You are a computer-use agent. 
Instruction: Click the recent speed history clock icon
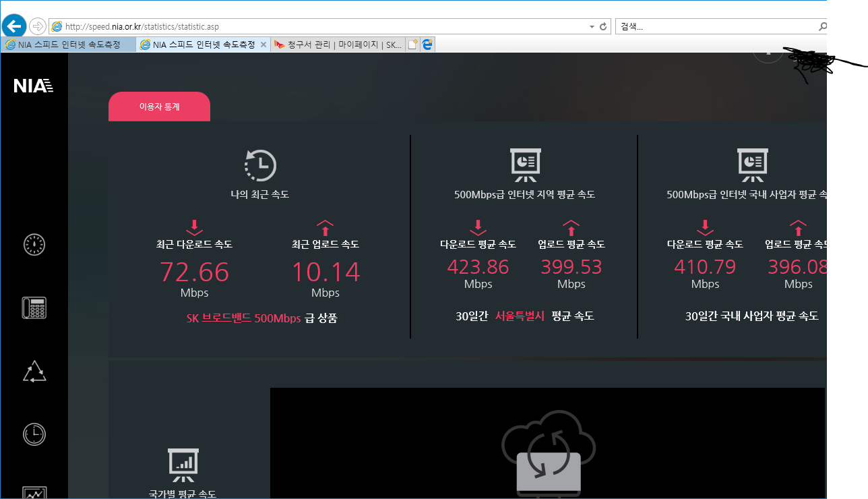[259, 165]
